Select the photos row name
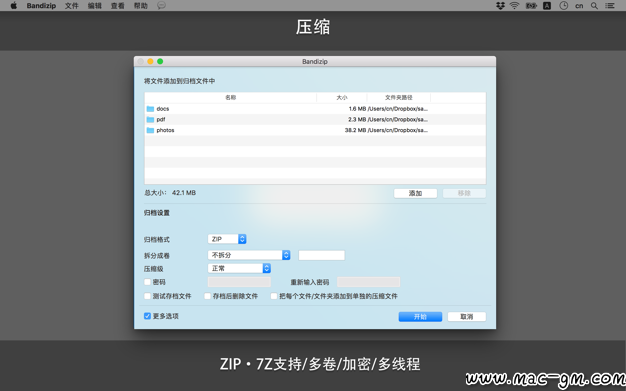 point(165,130)
